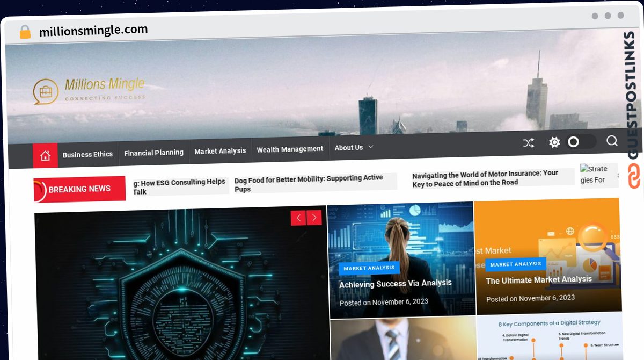Open ESG Consulting Helps headline
Image resolution: width=644 pixels, height=360 pixels.
click(179, 186)
